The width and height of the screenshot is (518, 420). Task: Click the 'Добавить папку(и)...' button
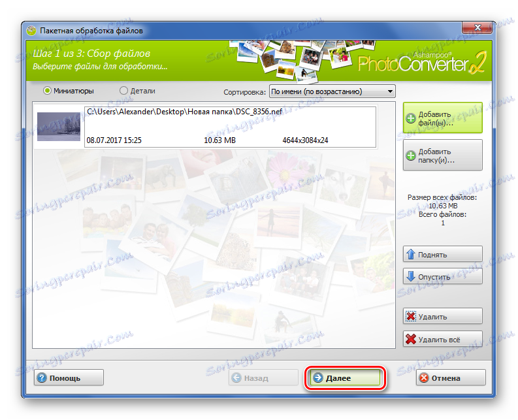(x=442, y=155)
